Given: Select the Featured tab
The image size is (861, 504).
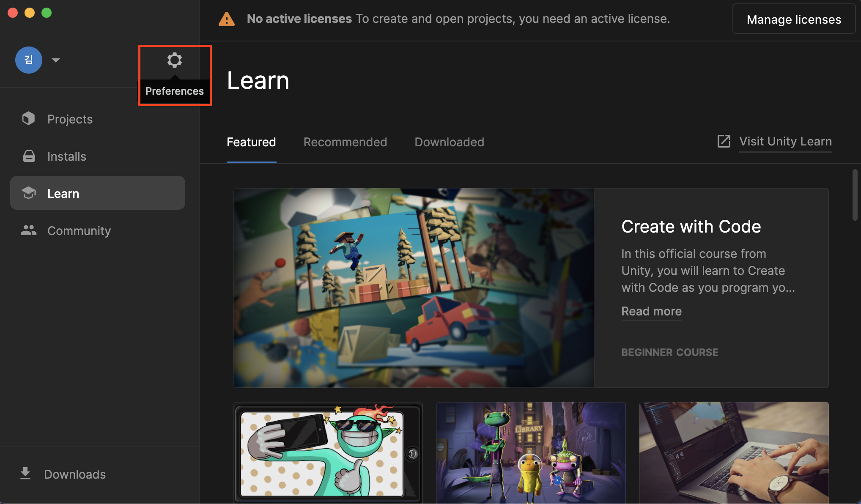Looking at the screenshot, I should [x=251, y=142].
